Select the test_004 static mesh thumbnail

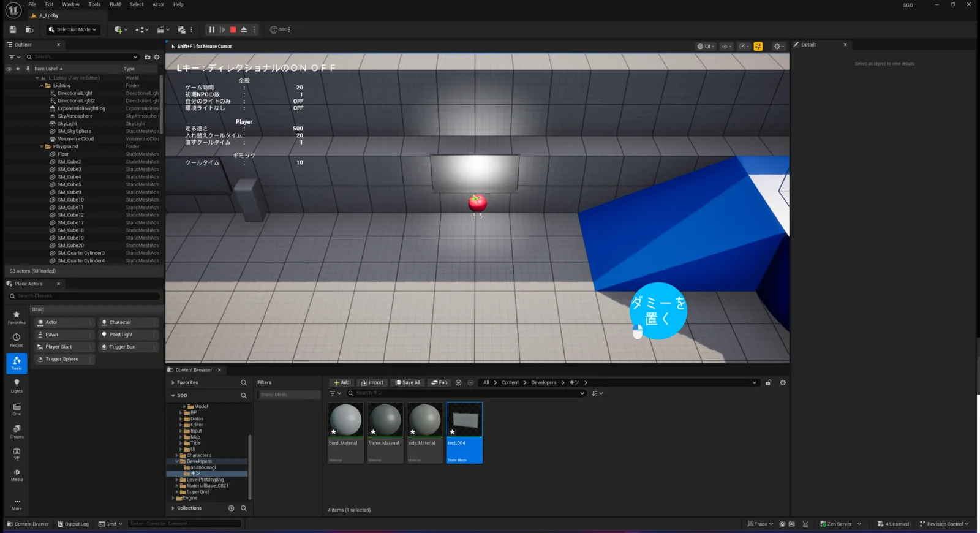(x=464, y=433)
